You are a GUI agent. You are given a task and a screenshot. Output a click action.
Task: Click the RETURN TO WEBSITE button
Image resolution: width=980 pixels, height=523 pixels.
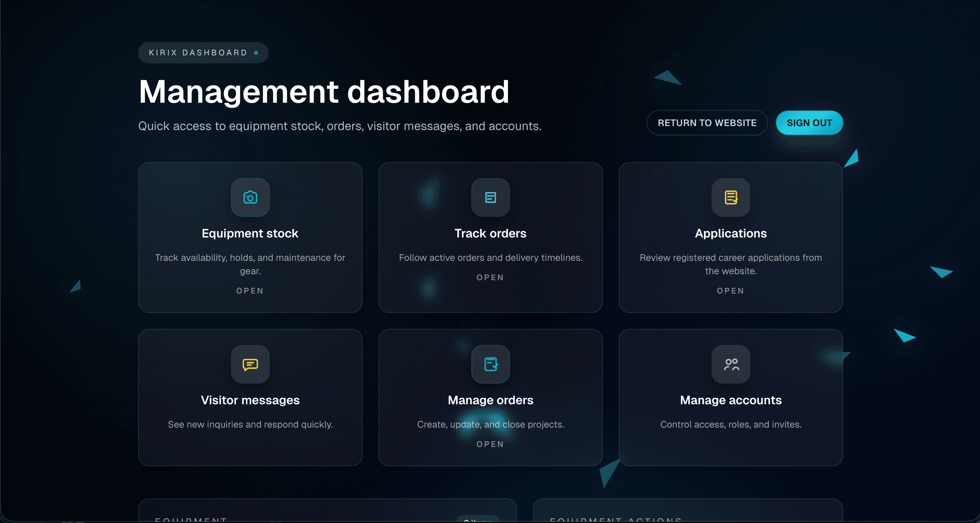point(707,123)
